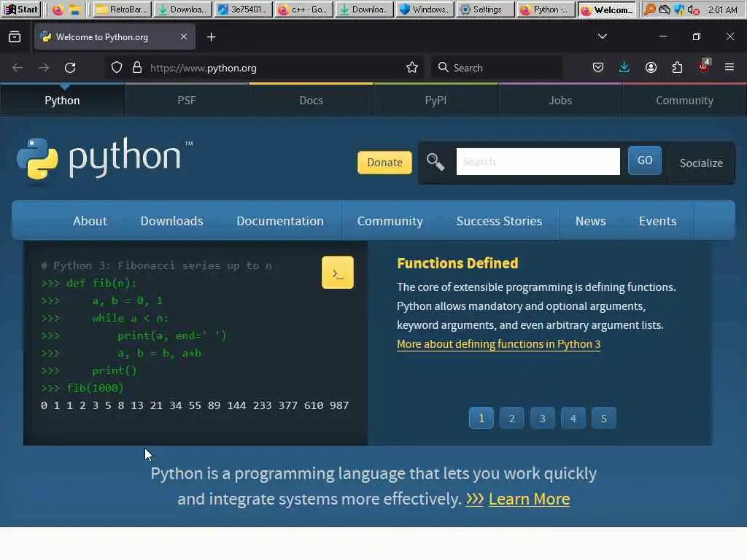Switch to the Windows taskbar window
Viewport: 747px width, 560px height.
(425, 9)
